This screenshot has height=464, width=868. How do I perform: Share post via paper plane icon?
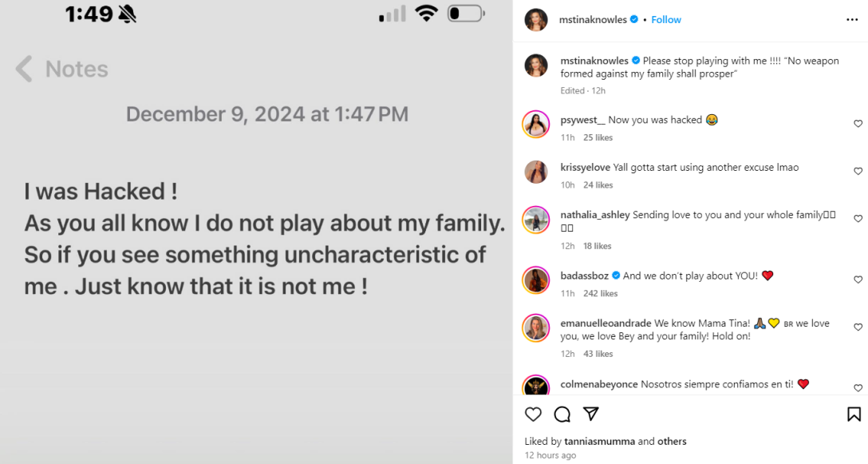pos(590,414)
